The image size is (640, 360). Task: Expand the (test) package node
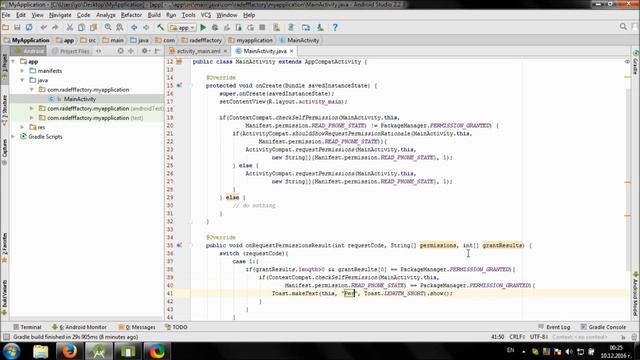[x=32, y=118]
